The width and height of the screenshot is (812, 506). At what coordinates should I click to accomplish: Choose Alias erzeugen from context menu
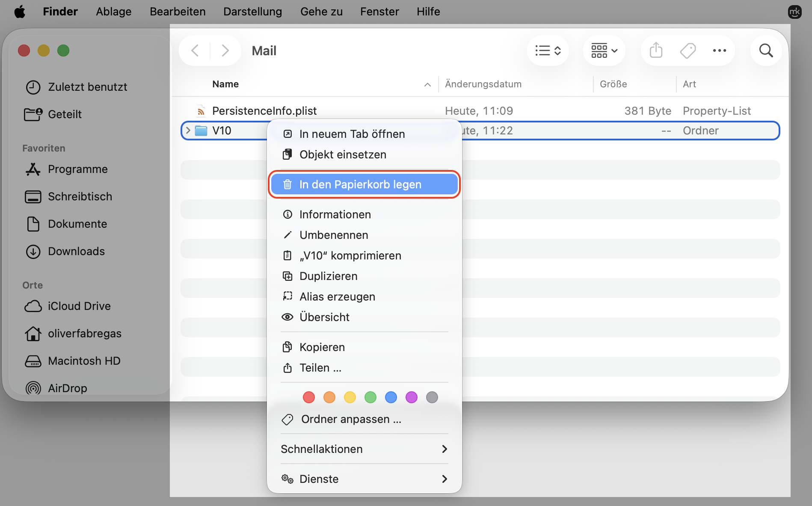365,297
